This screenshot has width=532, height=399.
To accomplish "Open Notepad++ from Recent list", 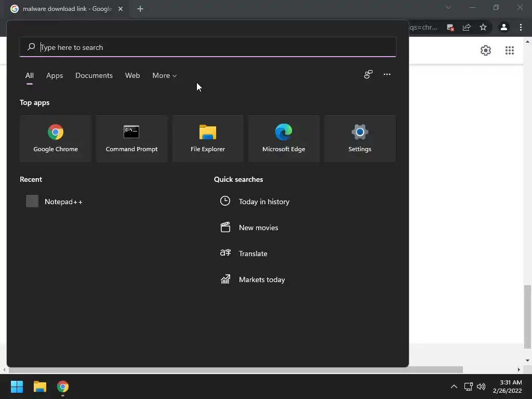I will tap(54, 202).
